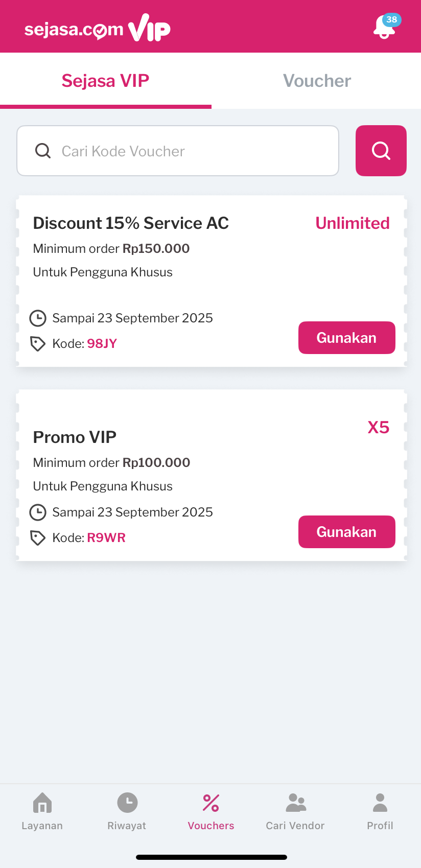Tap the Unlimited quota label
The height and width of the screenshot is (868, 421).
pyautogui.click(x=352, y=223)
